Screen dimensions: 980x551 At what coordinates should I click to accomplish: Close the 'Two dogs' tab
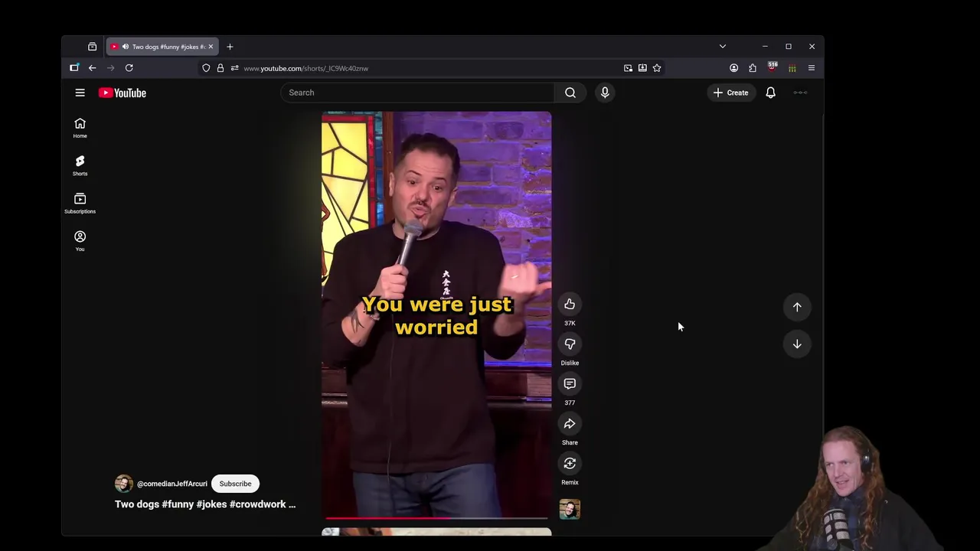pyautogui.click(x=211, y=47)
